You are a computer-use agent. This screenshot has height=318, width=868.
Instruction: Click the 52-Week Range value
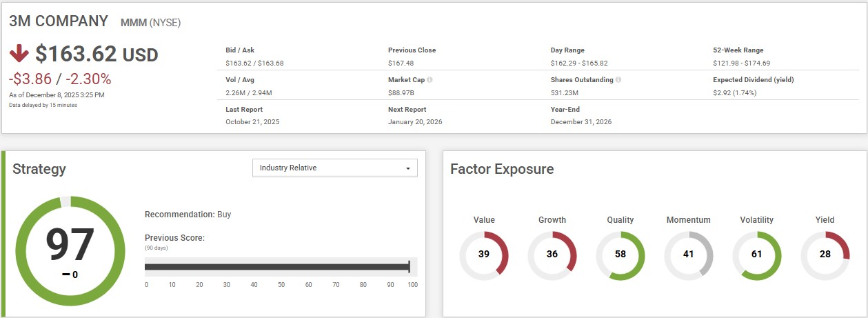(x=741, y=63)
